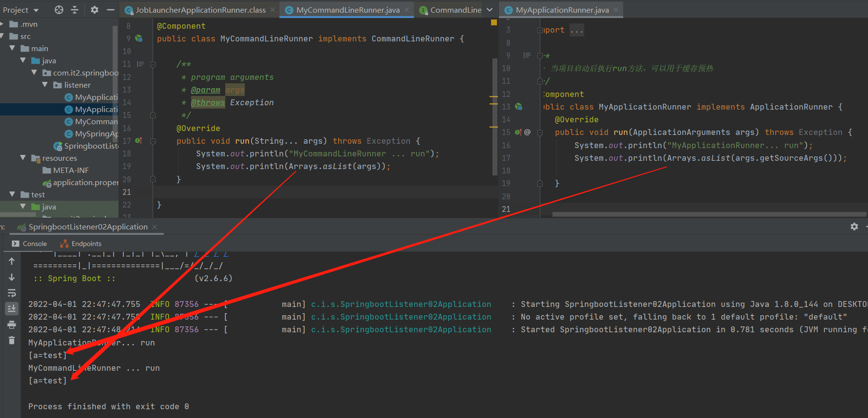Toggle scroll-to-end in the console toolbar
The image size is (868, 418).
point(12,308)
